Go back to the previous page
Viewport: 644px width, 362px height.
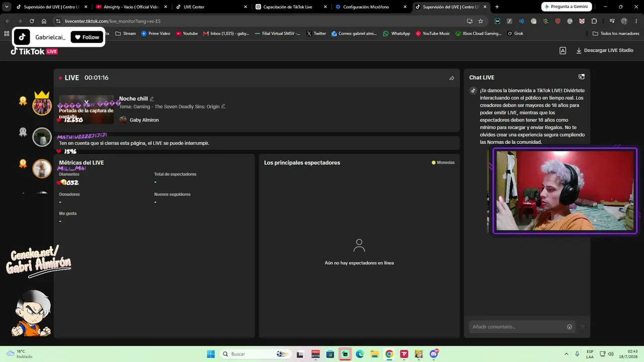click(x=8, y=21)
